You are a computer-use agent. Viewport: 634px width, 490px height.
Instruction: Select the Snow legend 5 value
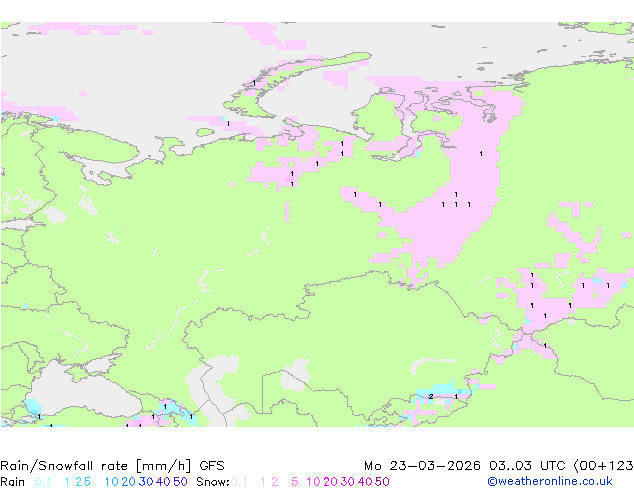click(x=294, y=482)
